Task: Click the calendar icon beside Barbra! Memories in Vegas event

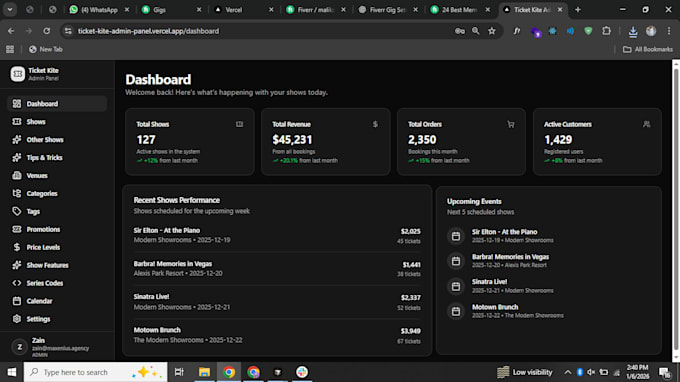Action: pos(456,261)
